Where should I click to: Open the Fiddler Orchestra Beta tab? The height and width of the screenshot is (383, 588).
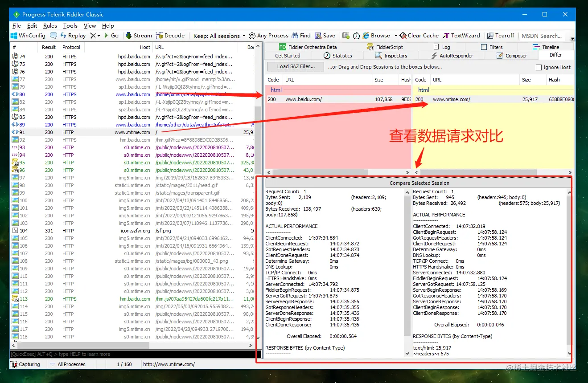(308, 47)
